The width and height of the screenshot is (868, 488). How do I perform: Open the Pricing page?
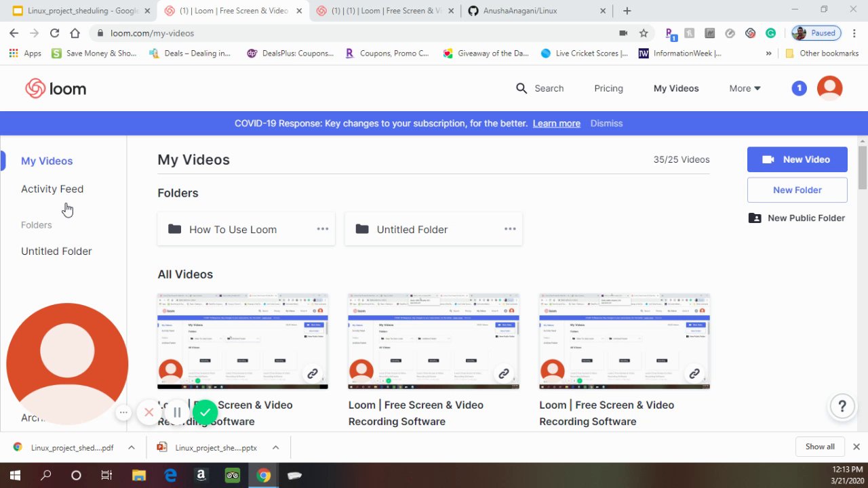pyautogui.click(x=608, y=88)
